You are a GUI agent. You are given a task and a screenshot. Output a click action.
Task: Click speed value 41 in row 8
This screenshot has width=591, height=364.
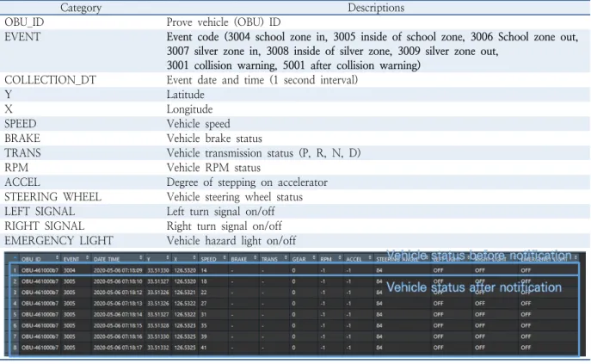tap(204, 348)
